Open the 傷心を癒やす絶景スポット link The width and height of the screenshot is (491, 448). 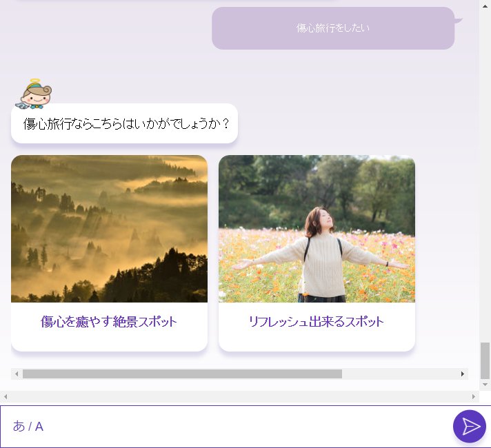(x=109, y=322)
